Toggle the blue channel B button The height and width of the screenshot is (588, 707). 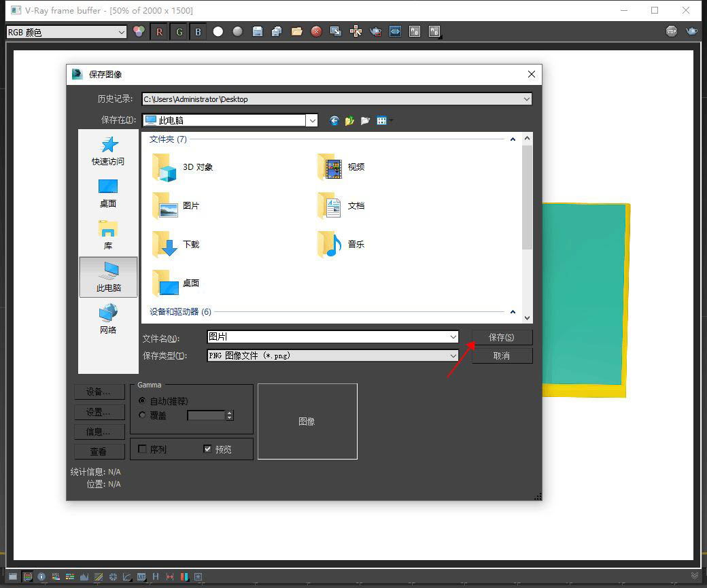pyautogui.click(x=198, y=32)
